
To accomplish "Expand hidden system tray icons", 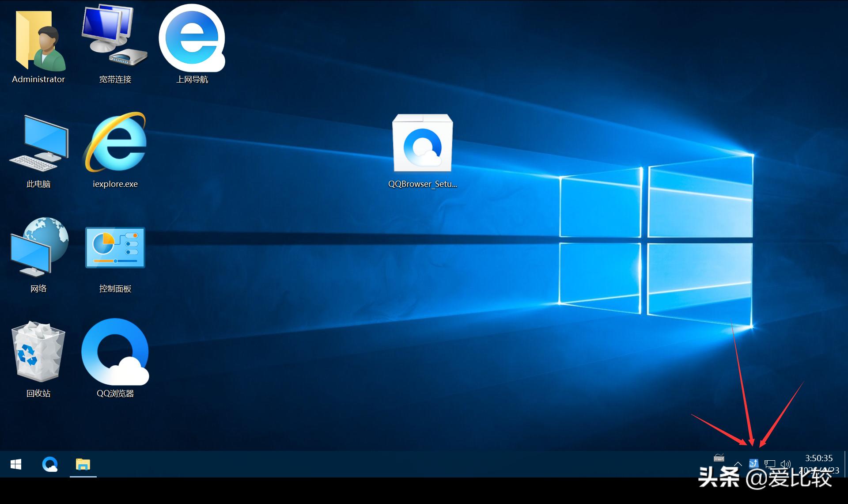I will 738,464.
